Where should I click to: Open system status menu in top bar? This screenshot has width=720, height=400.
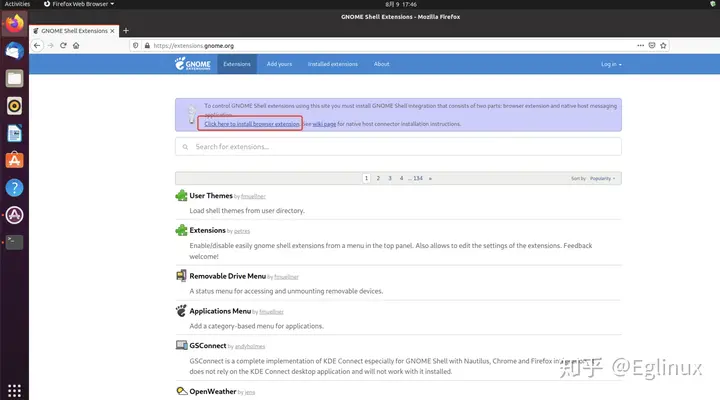712,4
